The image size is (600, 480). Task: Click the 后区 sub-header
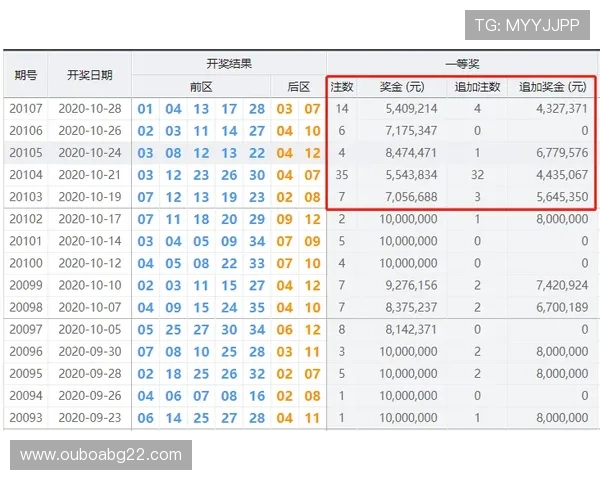(x=298, y=87)
